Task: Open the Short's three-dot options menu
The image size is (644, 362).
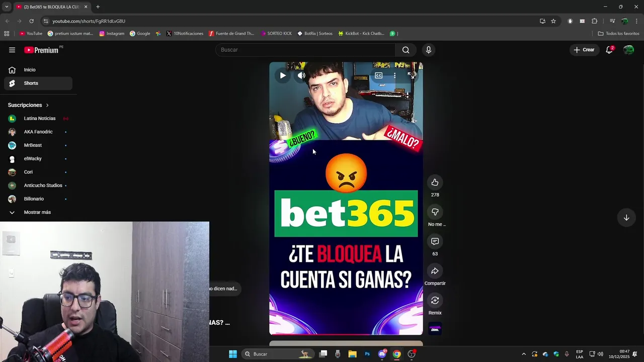Action: (x=395, y=75)
